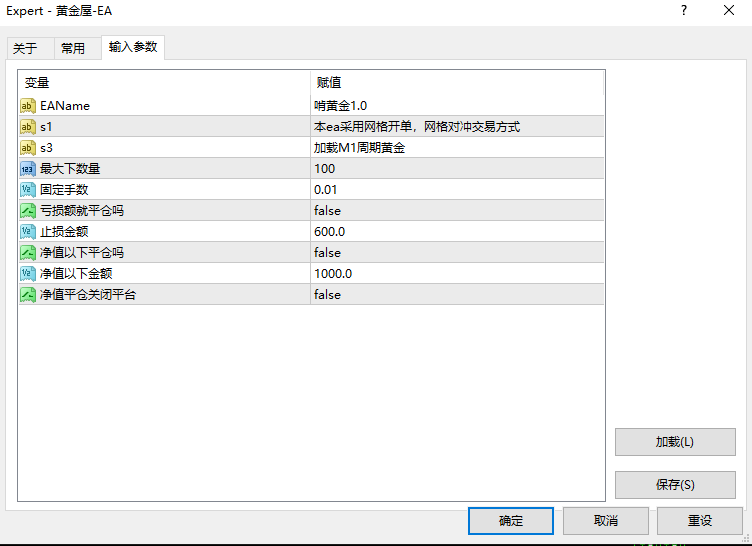Screen dimensions: 752x546
Task: Select the 止损金额 value 600.0
Action: click(329, 232)
